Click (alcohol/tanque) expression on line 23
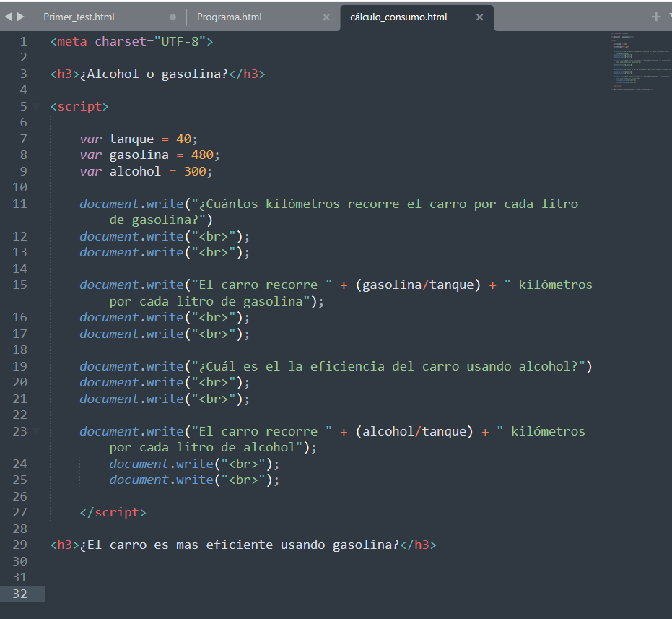The height and width of the screenshot is (619, 672). (414, 431)
